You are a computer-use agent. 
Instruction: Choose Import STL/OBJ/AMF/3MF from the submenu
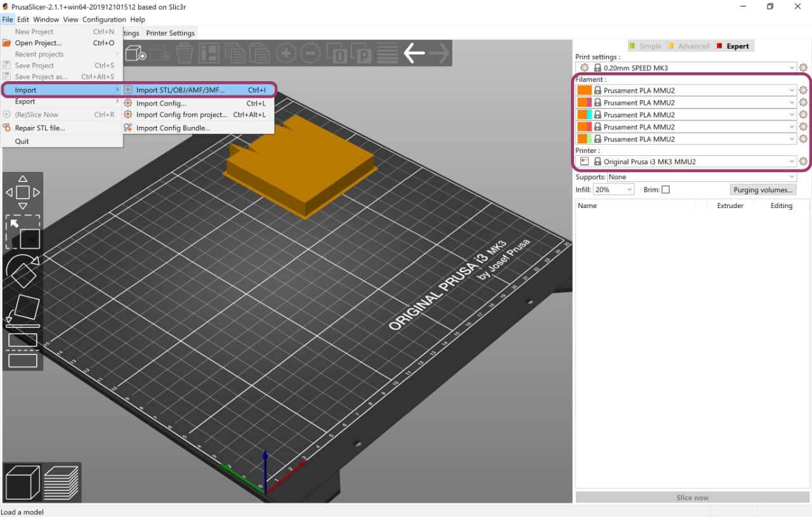[199, 90]
